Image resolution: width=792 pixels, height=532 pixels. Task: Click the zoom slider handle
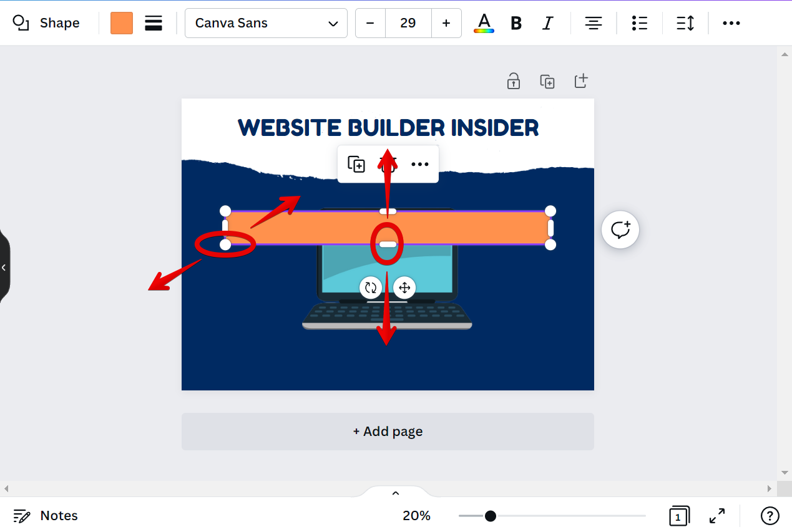tap(491, 516)
